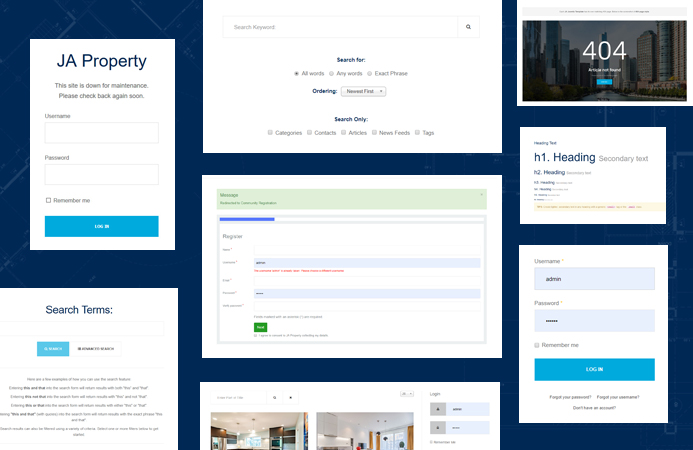The image size is (693, 450).
Task: Click the Name field in Register form
Action: coord(367,250)
